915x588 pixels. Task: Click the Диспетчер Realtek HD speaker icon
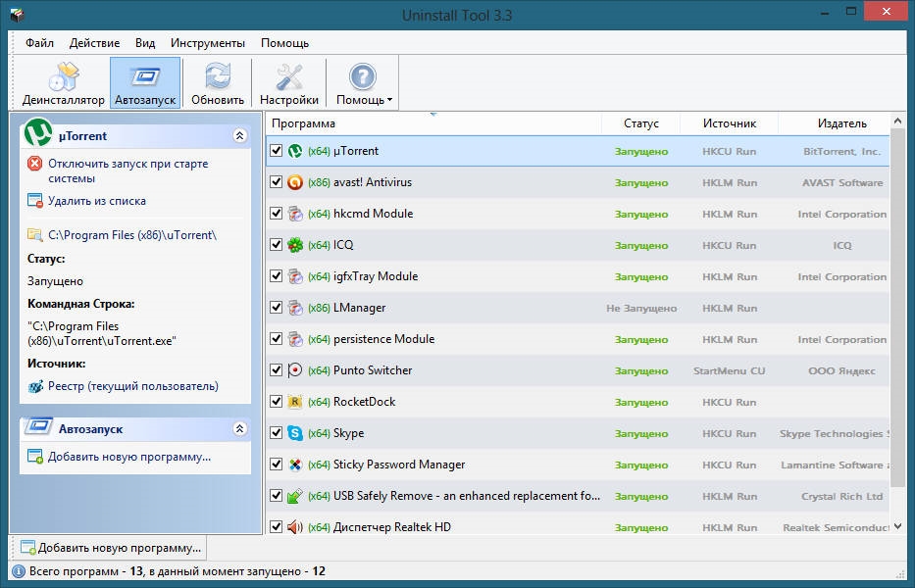(295, 527)
